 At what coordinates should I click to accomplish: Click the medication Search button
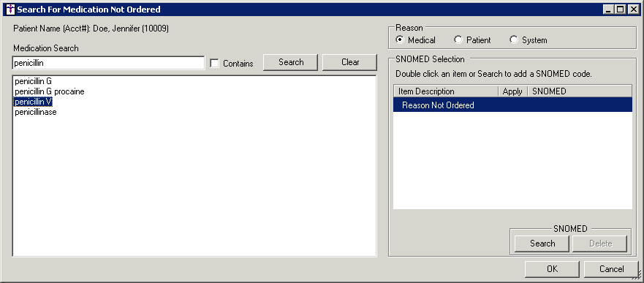291,62
